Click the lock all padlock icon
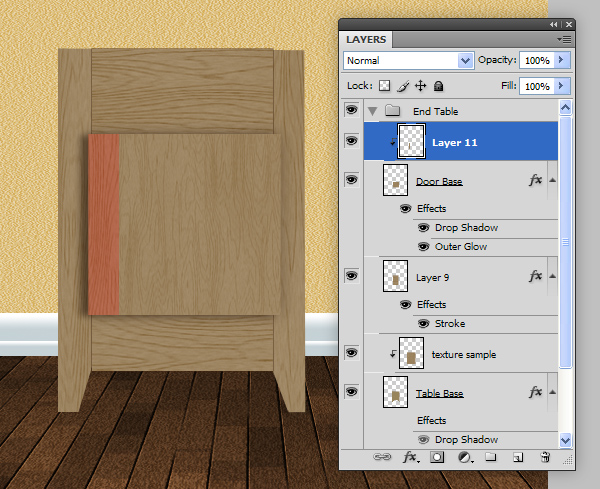The height and width of the screenshot is (489, 600). point(440,87)
